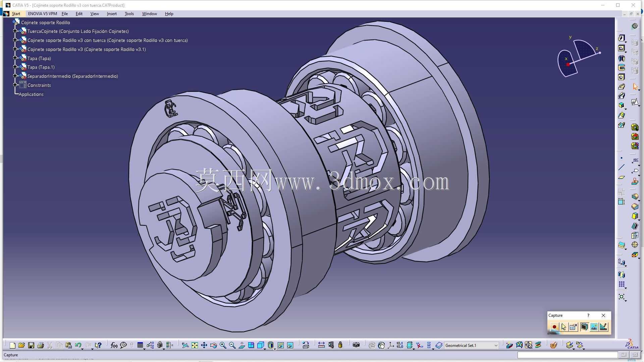The image size is (644, 362).
Task: Select the Cojinete soporte Rodillo root node
Action: (x=46, y=22)
